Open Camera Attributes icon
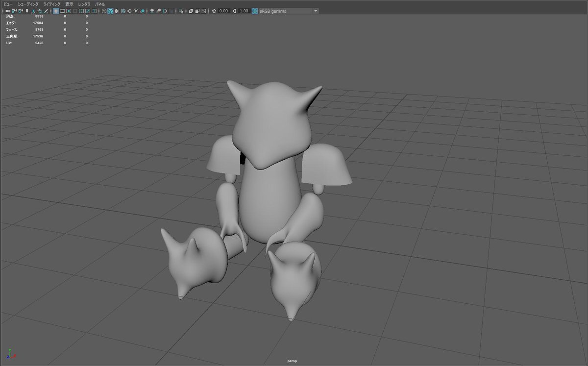Screen dimensions: 588x366 pyautogui.click(x=21, y=11)
